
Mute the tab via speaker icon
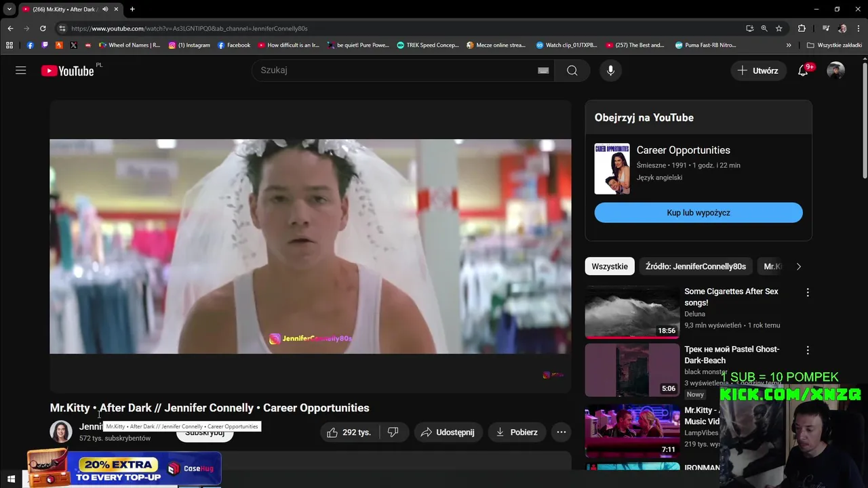[x=105, y=9]
